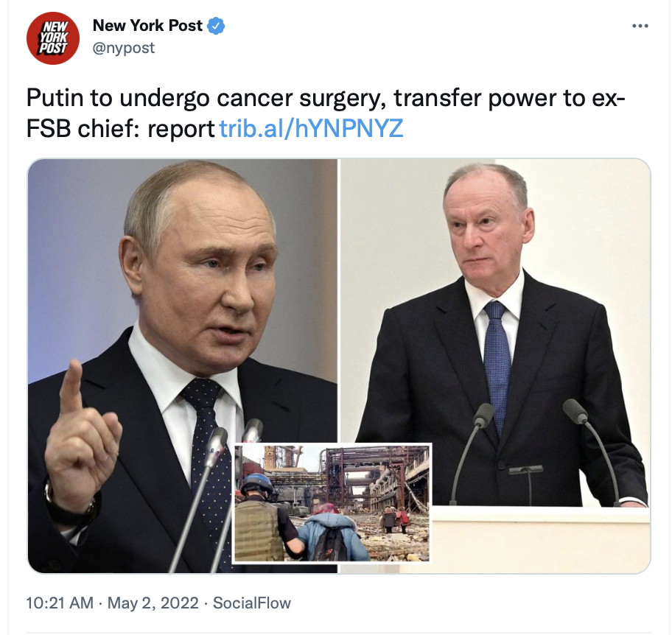The height and width of the screenshot is (635, 672).
Task: Click the SocialFlow source label
Action: (x=252, y=603)
